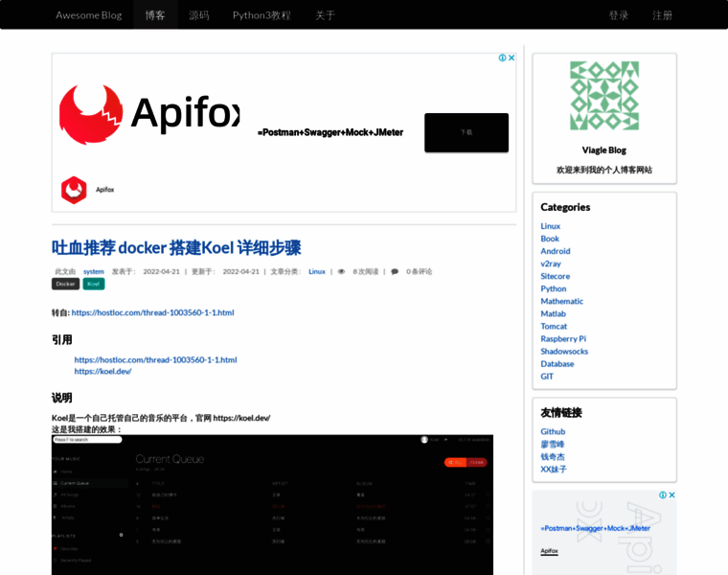
Task: Click the Koel screenshot image
Action: [273, 505]
